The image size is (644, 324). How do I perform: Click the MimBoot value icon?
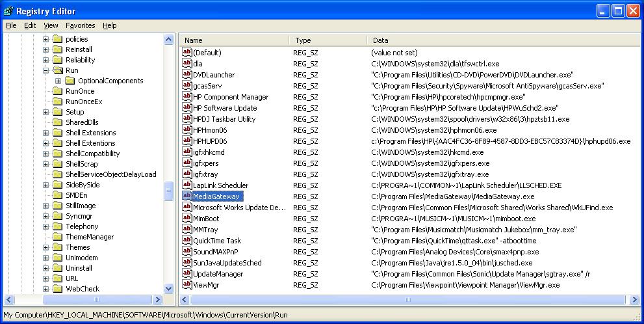(x=187, y=219)
